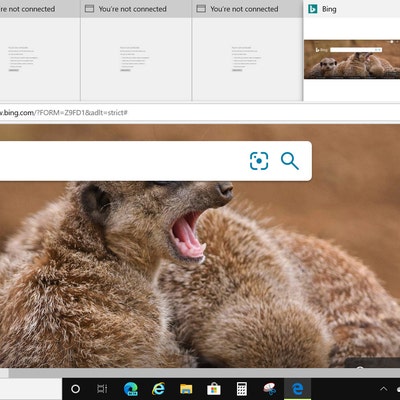Viewport: 400px width, 400px height.
Task: Select the "You're not connected" tab beside Bing
Action: point(248,9)
